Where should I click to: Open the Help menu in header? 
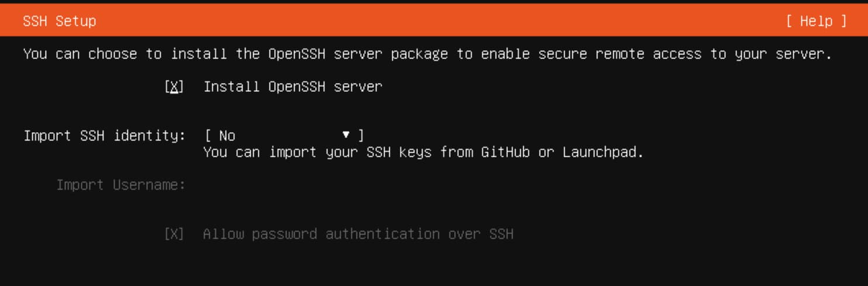816,21
